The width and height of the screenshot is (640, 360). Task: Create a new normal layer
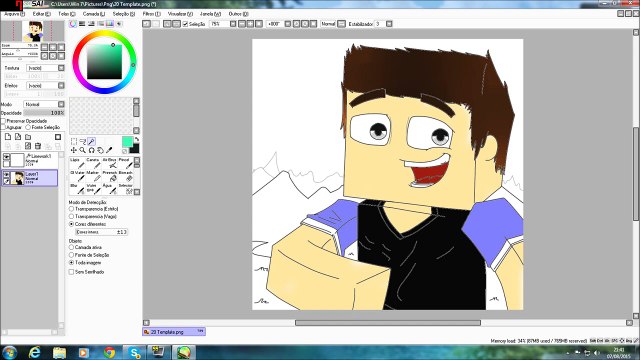click(8, 137)
